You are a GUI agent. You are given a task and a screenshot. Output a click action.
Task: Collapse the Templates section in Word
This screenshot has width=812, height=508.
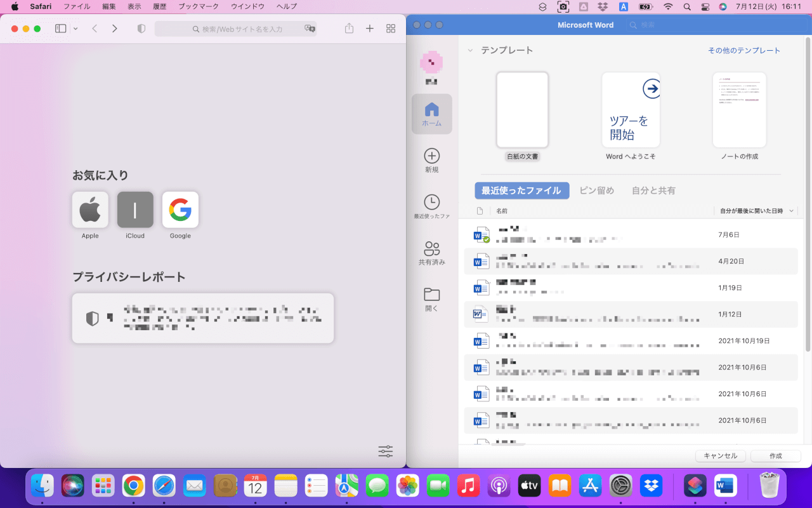[x=470, y=50]
